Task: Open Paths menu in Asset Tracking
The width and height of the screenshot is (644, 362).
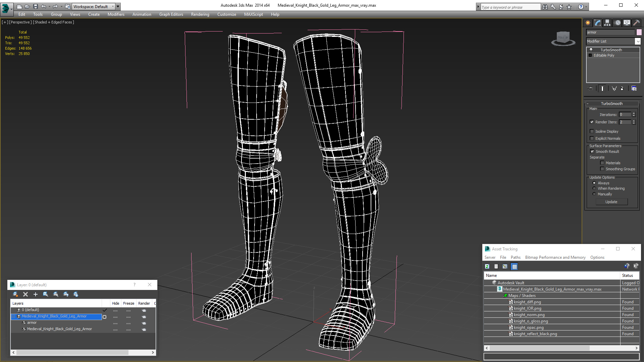Action: pyautogui.click(x=516, y=257)
